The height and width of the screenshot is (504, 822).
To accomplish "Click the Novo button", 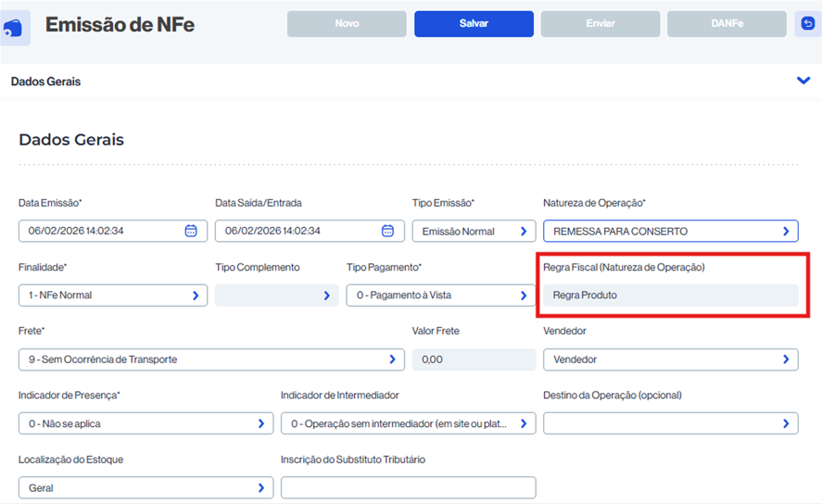I will click(x=347, y=24).
